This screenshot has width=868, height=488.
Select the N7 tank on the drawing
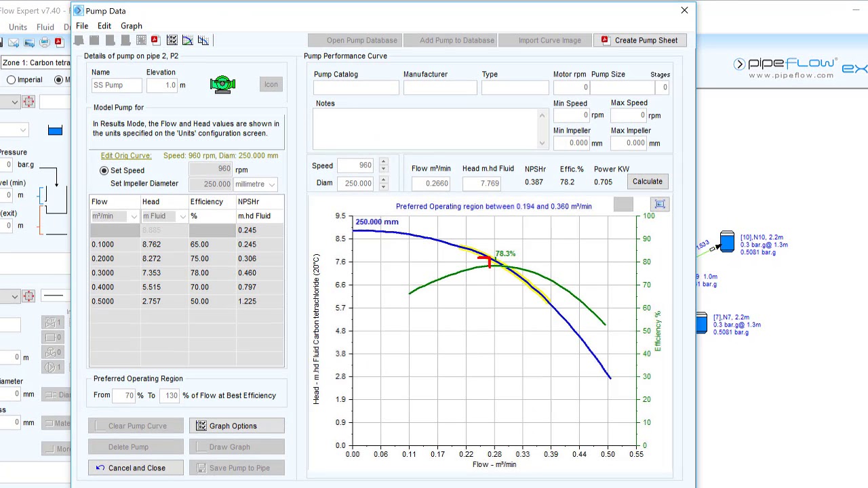701,323
